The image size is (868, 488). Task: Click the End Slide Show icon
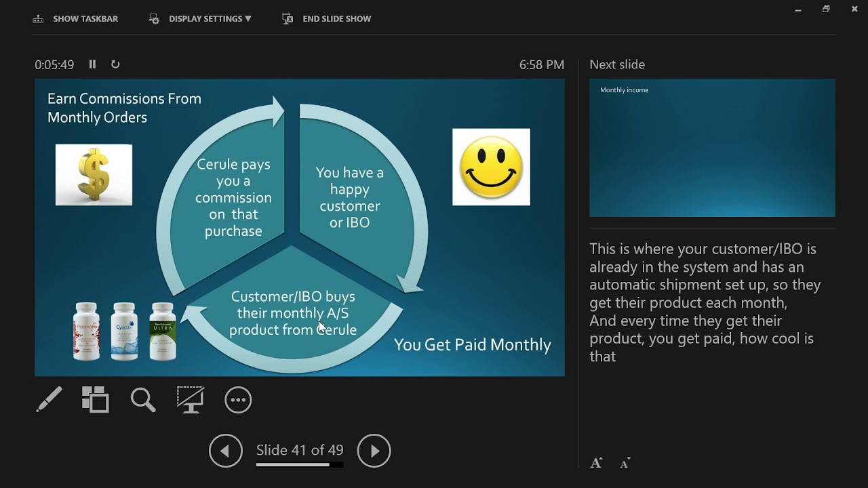click(288, 19)
